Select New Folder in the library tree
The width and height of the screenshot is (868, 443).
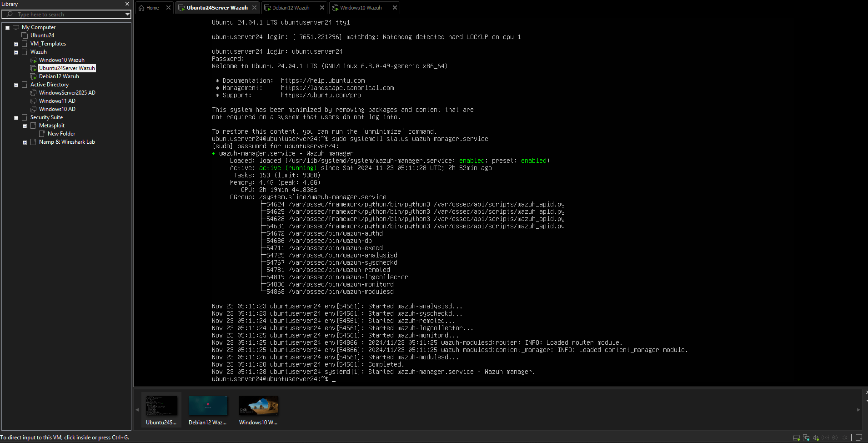(x=61, y=134)
